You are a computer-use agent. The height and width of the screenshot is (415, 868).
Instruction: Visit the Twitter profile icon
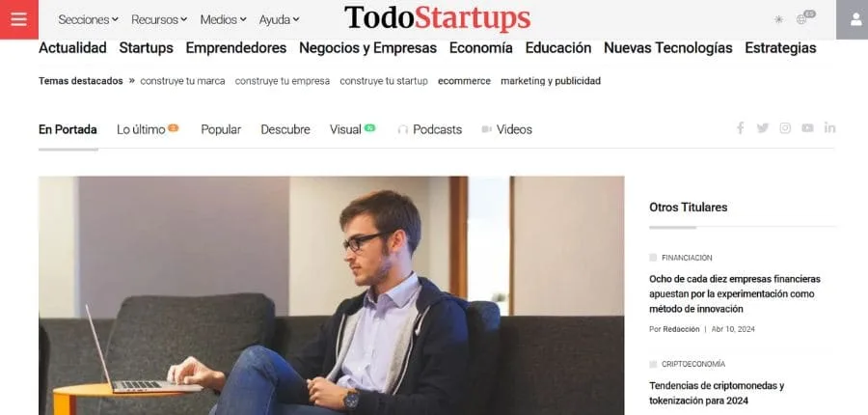coord(763,128)
